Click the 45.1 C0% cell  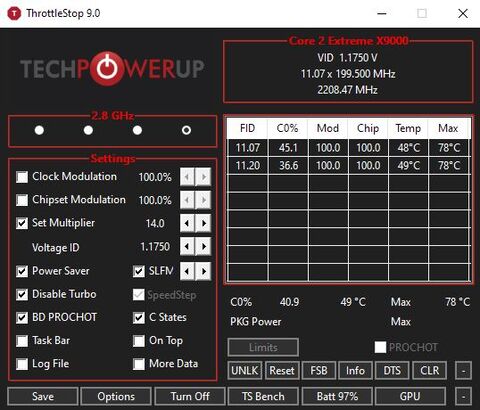[x=288, y=148]
